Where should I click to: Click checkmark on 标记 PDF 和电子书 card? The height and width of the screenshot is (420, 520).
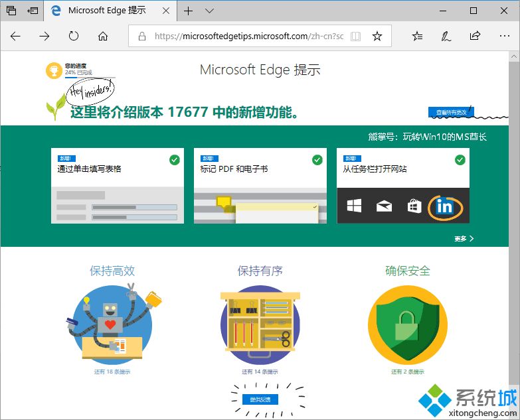(317, 160)
